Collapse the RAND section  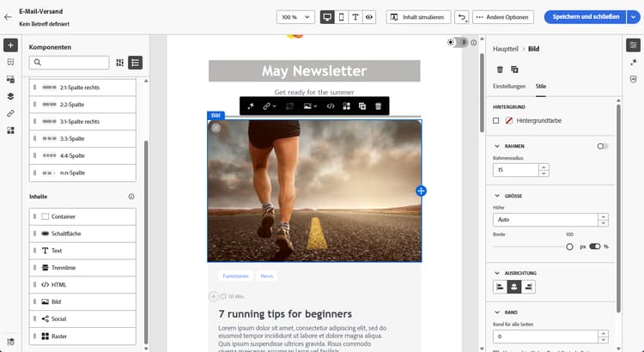click(497, 313)
